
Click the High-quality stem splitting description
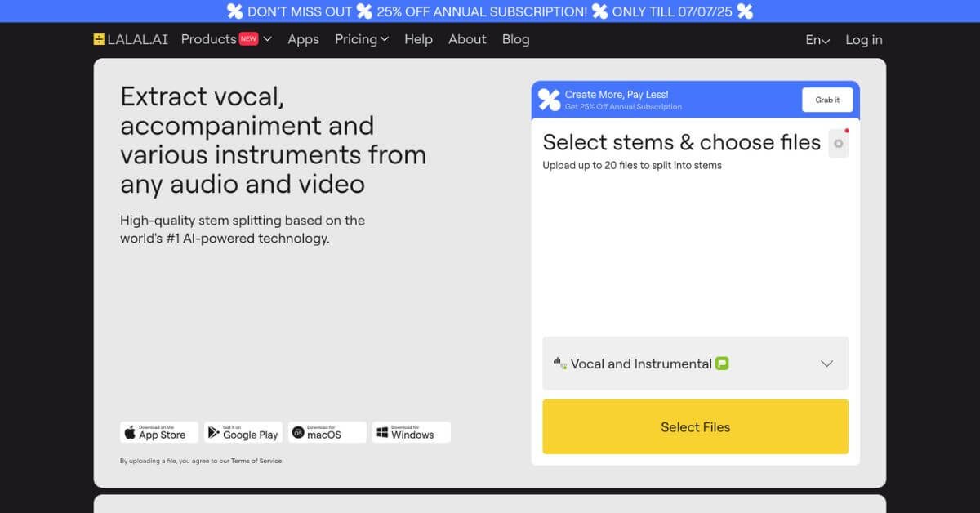243,230
